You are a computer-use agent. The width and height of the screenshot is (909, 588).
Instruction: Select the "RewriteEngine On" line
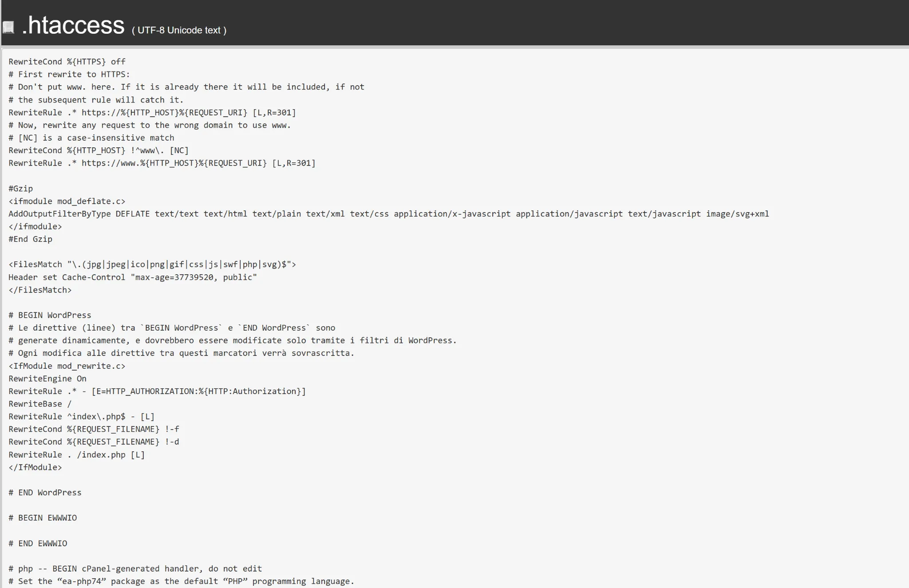point(47,379)
